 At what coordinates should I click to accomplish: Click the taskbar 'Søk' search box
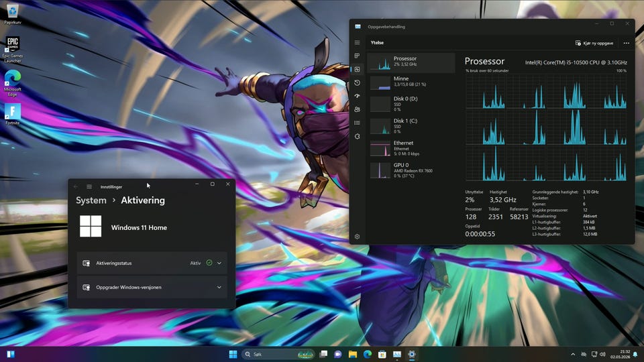[x=278, y=354]
